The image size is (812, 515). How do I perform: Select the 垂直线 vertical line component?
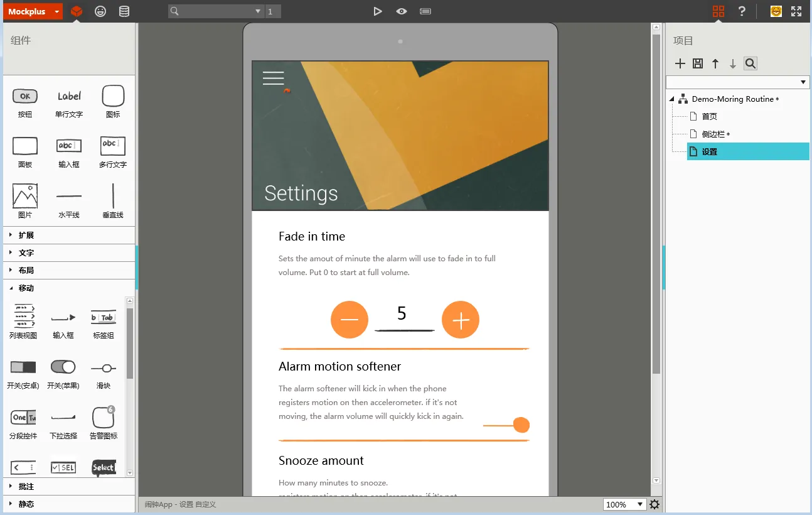tap(113, 201)
